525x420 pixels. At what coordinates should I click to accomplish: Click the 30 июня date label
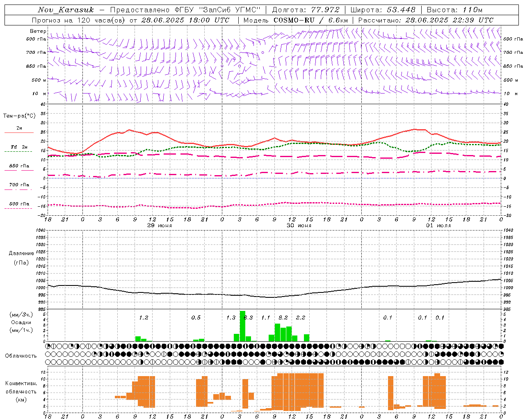299,226
